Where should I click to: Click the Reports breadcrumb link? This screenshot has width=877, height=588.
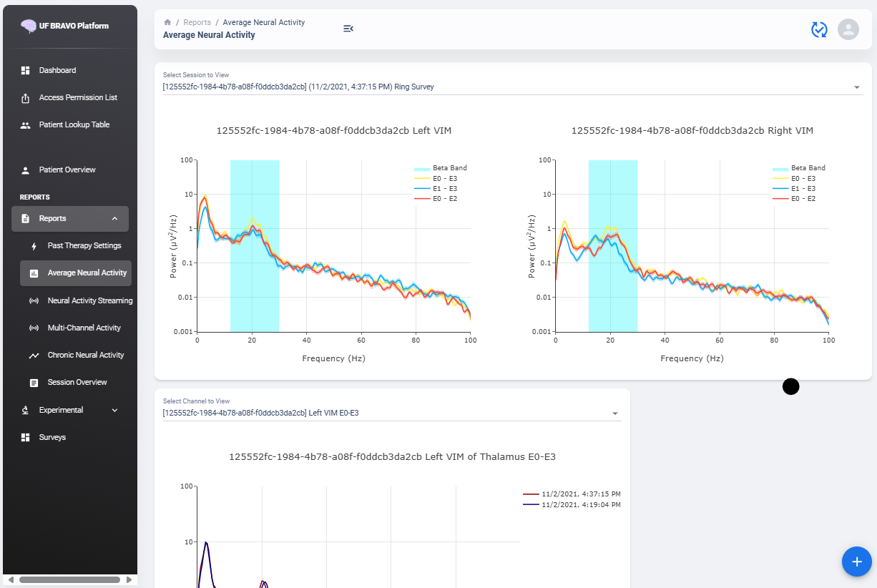coord(197,22)
